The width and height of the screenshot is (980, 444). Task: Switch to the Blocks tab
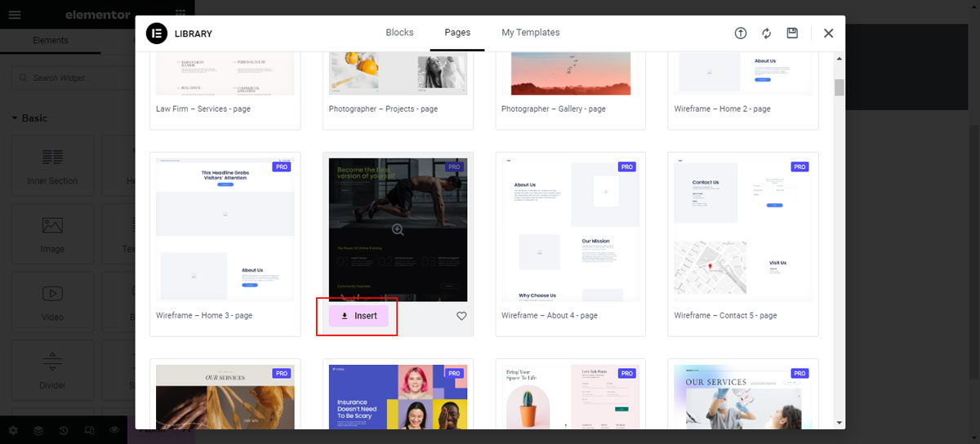click(399, 33)
